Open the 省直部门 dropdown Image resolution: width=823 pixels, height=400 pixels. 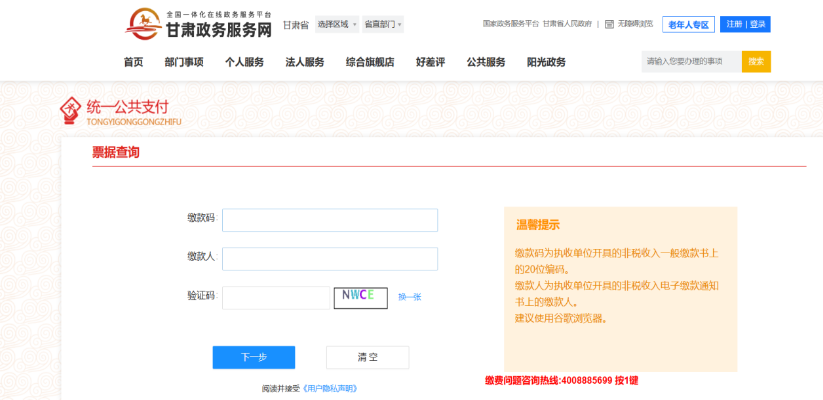[x=382, y=24]
